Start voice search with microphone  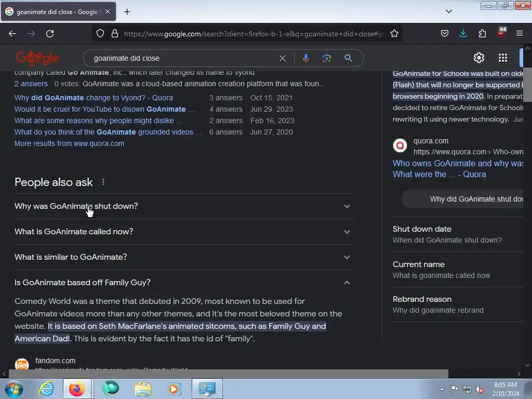[x=305, y=58]
